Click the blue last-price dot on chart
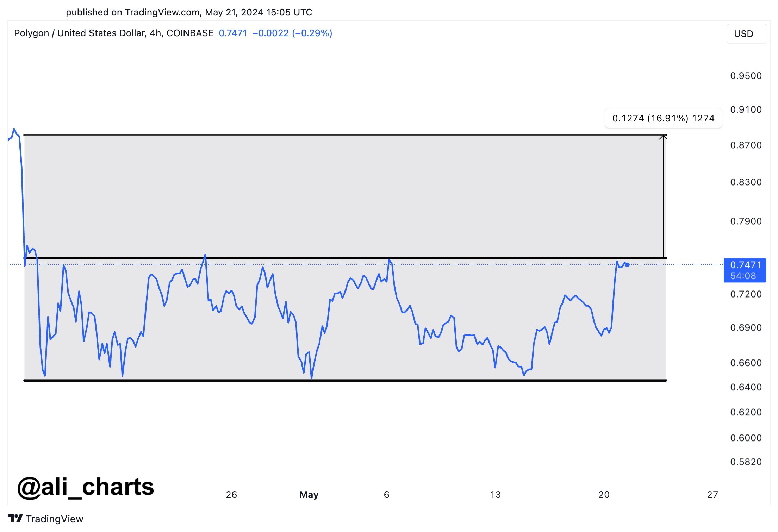 (627, 265)
